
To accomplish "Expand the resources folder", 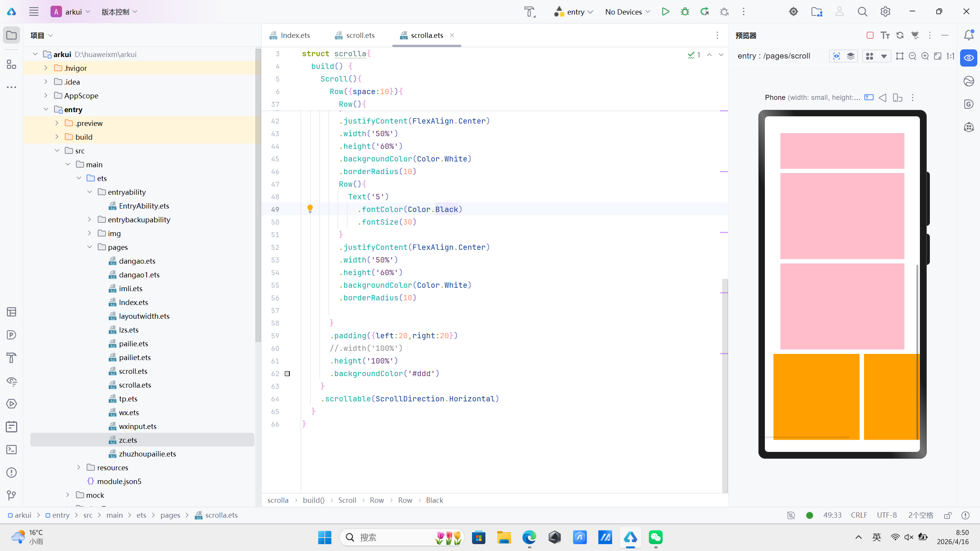I will tap(79, 467).
